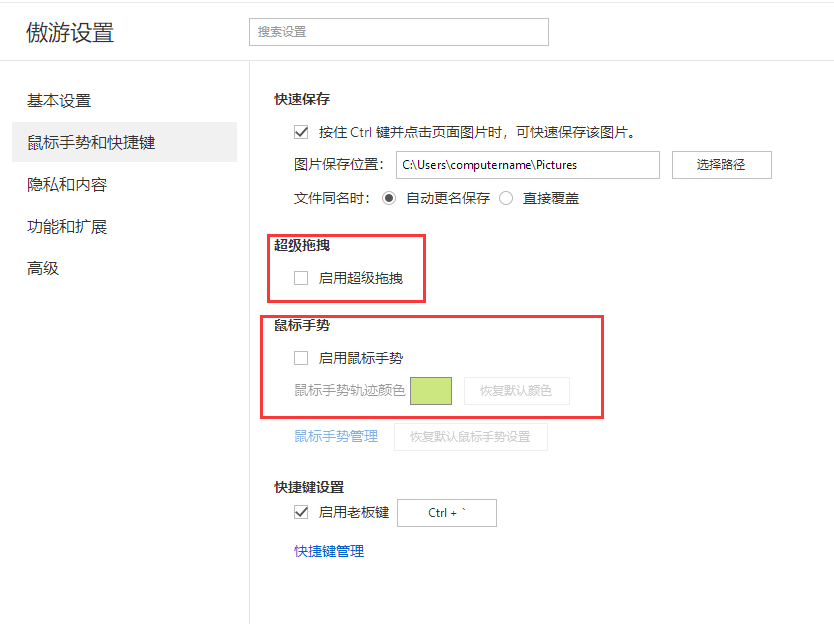Screen dimensions: 834x624
Task: Select 鼠标手势和快捷键 sidebar item
Action: pyautogui.click(x=91, y=143)
